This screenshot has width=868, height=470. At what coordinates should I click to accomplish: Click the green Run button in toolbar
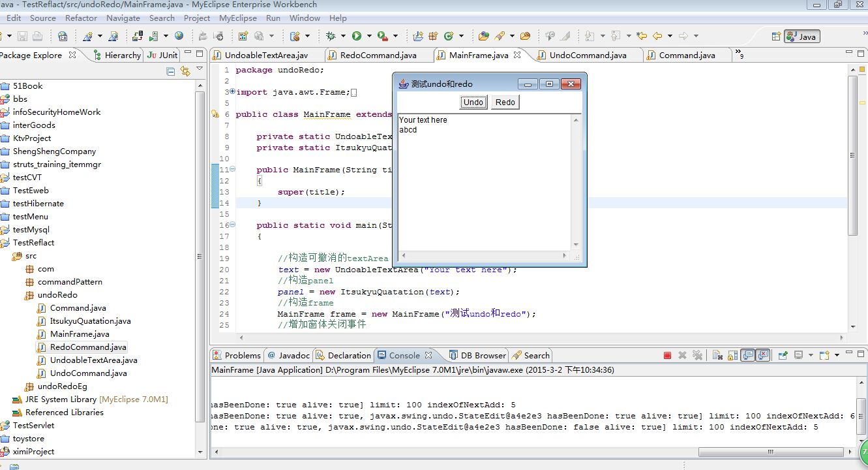click(x=357, y=36)
